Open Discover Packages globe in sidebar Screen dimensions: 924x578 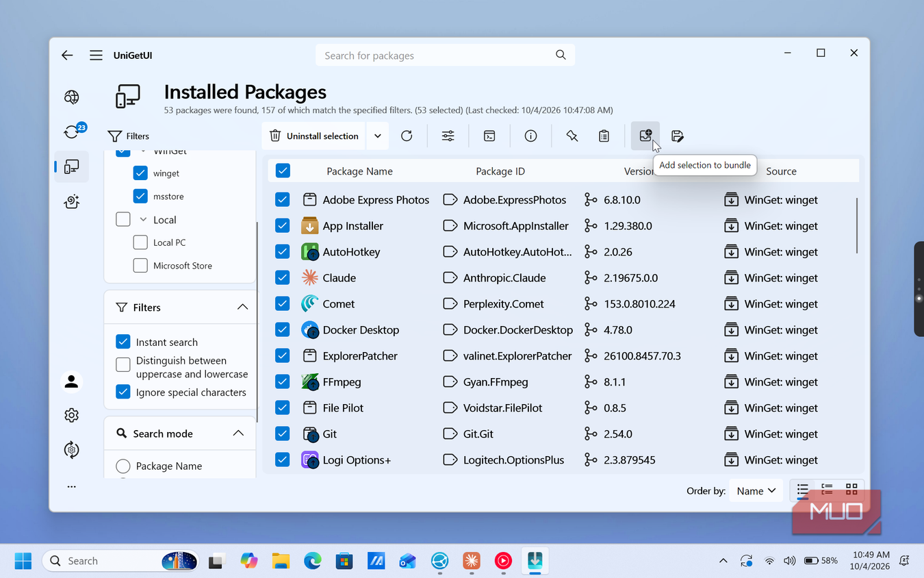pyautogui.click(x=72, y=97)
